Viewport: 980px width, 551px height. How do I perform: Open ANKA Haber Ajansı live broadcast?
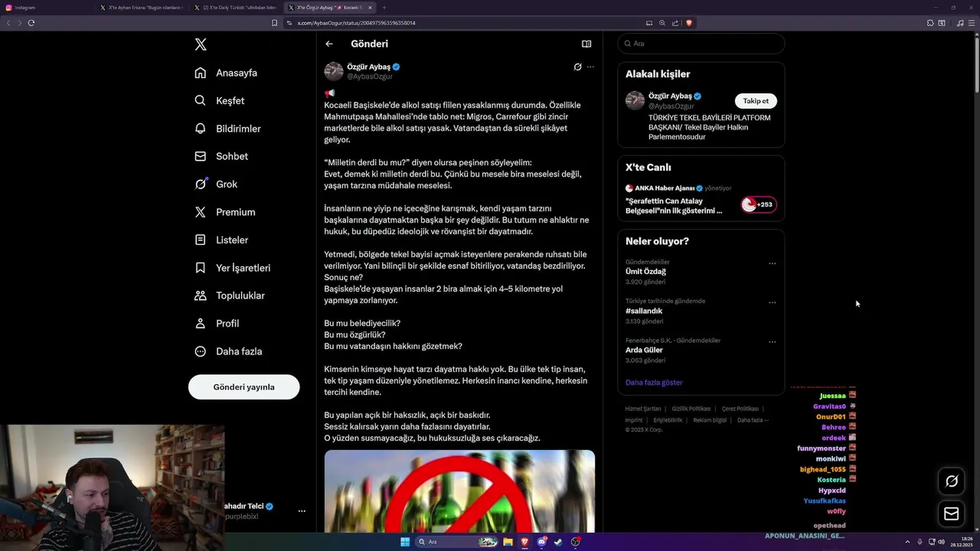674,206
